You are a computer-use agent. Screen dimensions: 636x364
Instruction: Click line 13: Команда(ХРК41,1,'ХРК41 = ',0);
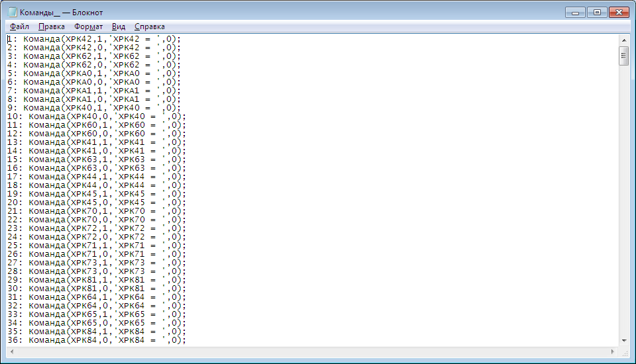(x=97, y=142)
